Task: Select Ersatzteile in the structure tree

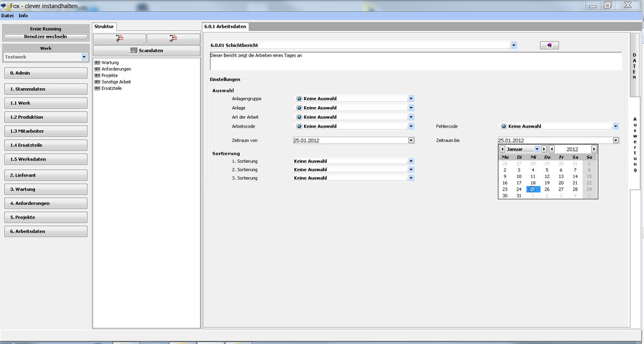Action: coord(111,88)
